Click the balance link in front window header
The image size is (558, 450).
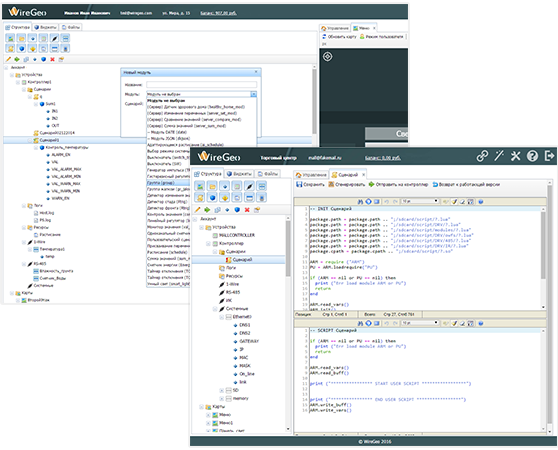pos(383,158)
